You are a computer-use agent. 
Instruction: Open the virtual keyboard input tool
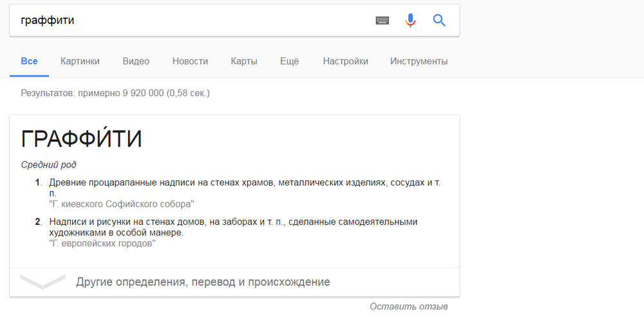click(x=383, y=21)
